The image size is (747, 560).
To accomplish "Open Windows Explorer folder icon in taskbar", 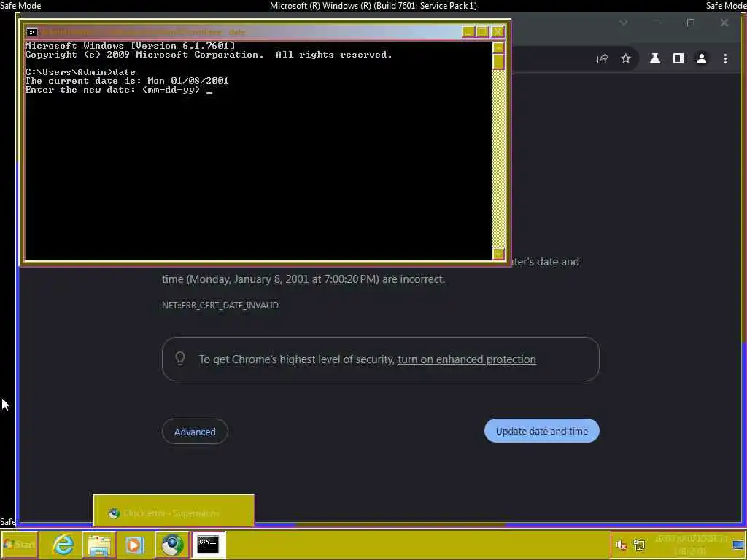I will click(x=99, y=544).
